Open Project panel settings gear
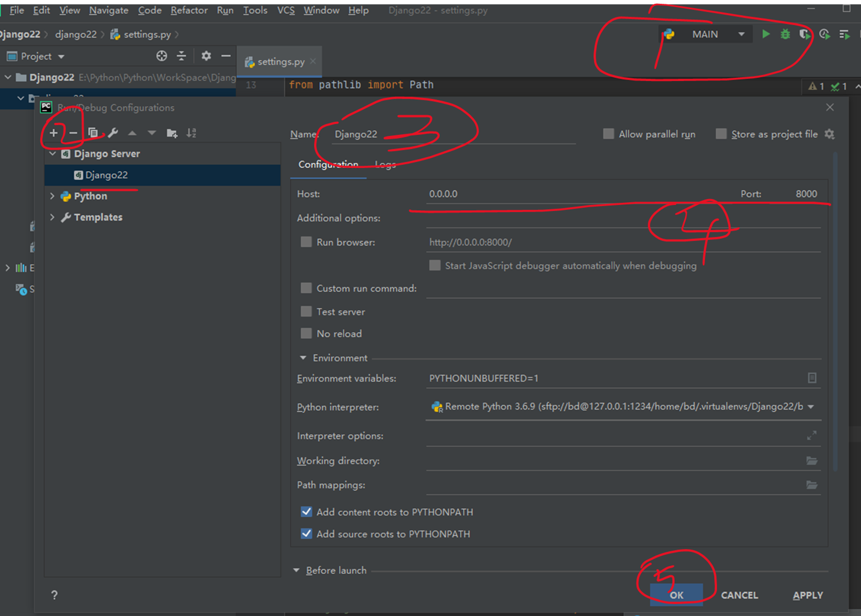 tap(206, 56)
